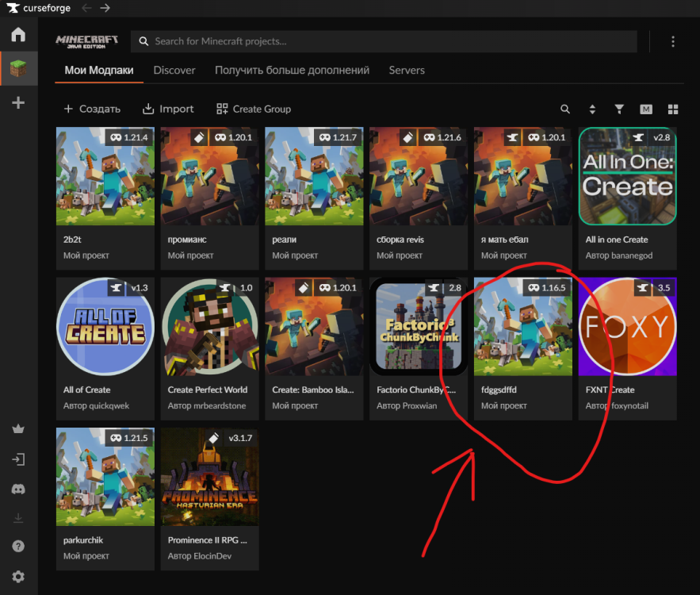The height and width of the screenshot is (595, 700).
Task: Click the Автор bananegod author text
Action: [619, 255]
